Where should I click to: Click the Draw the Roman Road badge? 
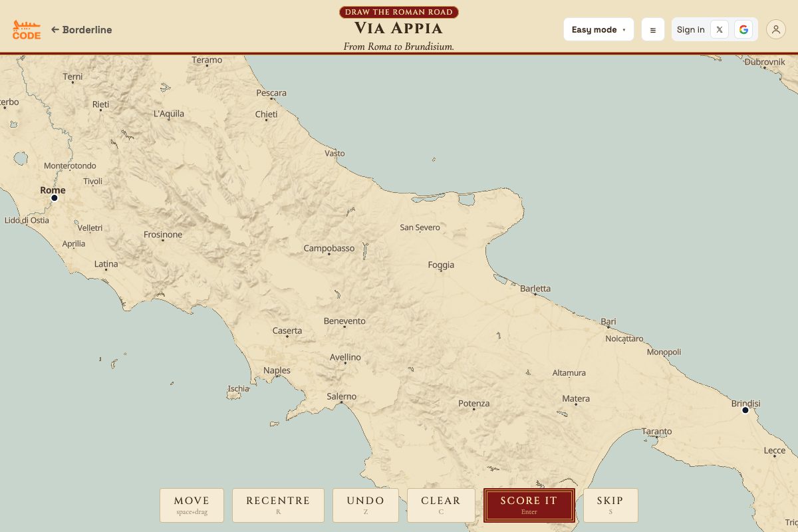tap(399, 12)
